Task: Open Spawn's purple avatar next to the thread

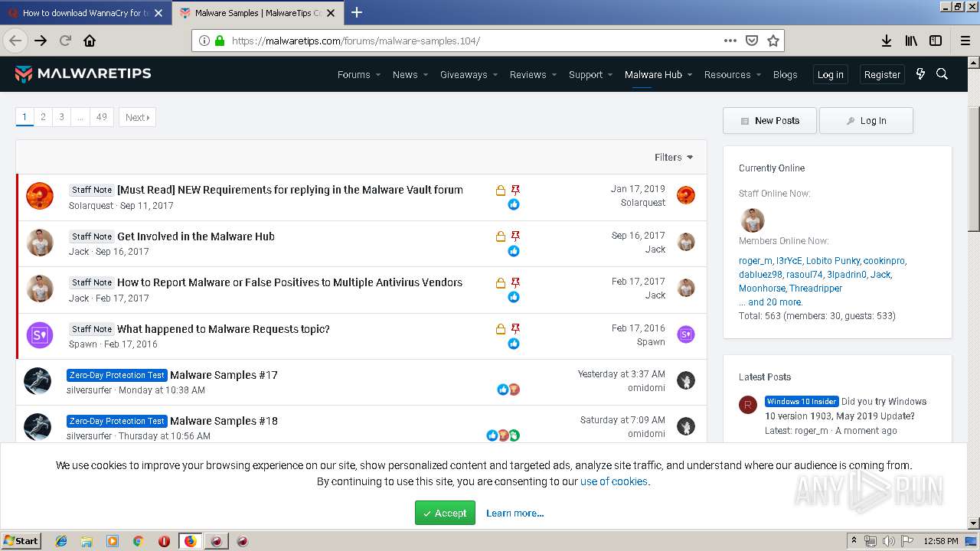Action: 40,335
